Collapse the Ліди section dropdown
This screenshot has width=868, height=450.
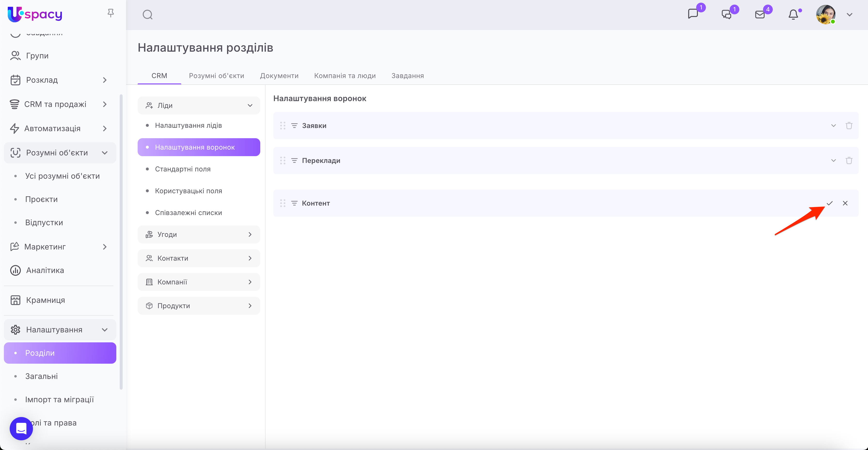tap(250, 105)
